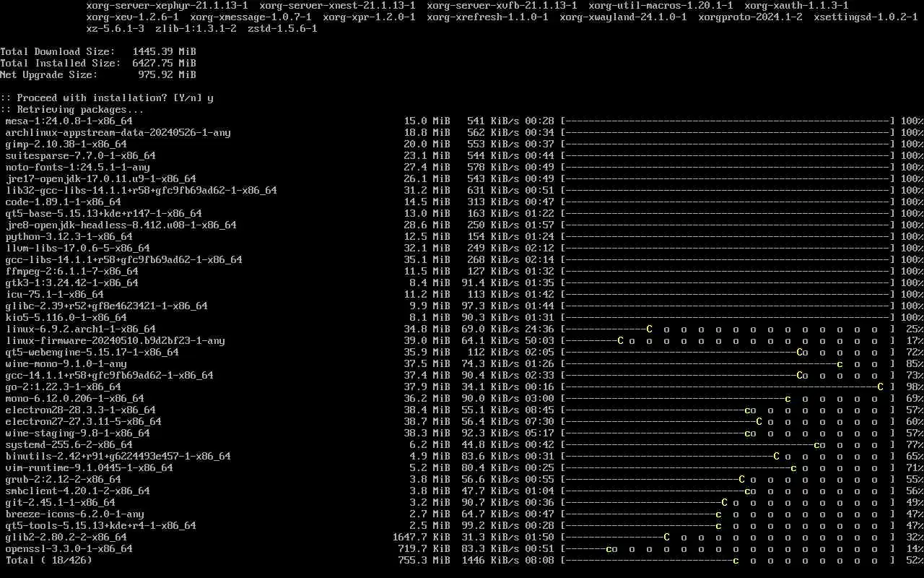Click the mono-6.12.0.206-1-x86_64 package name
Viewport: 924px width, 578px height.
[74, 399]
